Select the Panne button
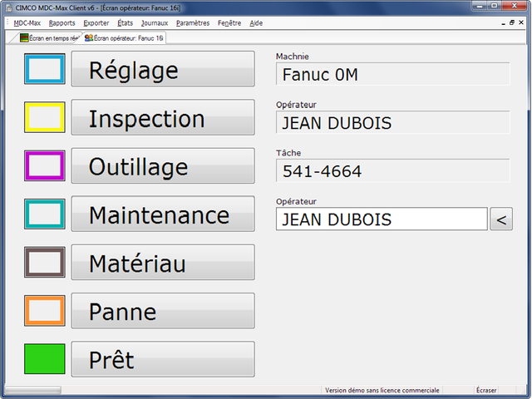The width and height of the screenshot is (532, 399). (163, 310)
